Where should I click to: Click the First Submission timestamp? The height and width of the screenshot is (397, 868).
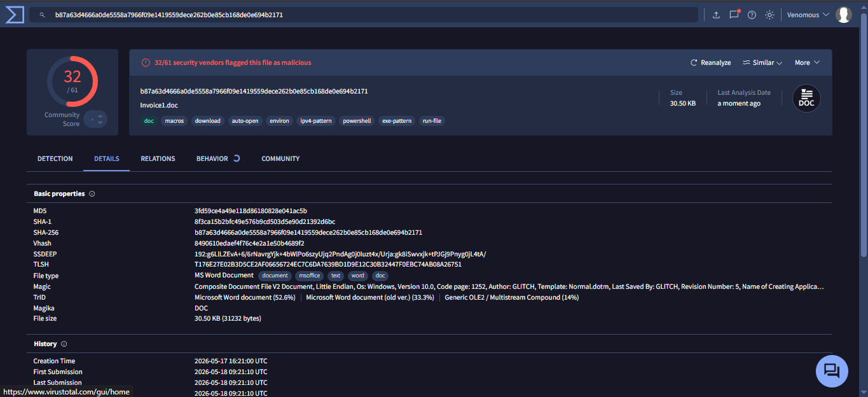[x=231, y=372]
